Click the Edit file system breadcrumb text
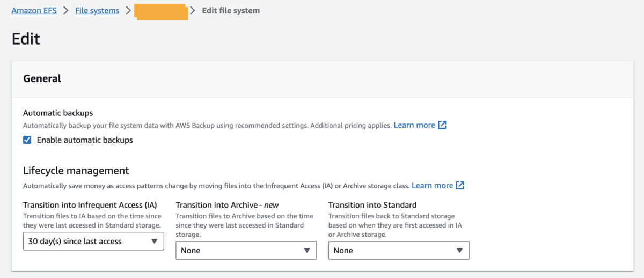 (231, 10)
